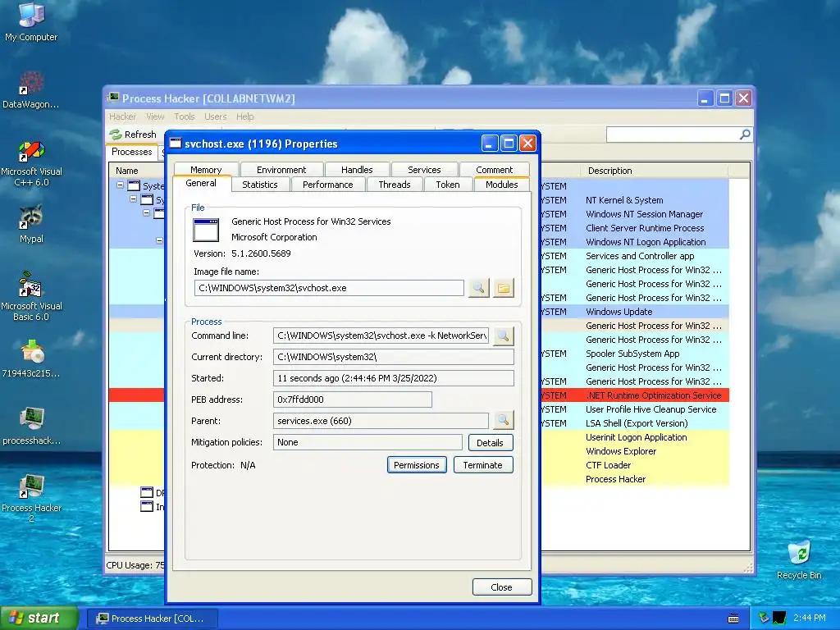Open file location folder icon for svchost.exe

pos(504,288)
